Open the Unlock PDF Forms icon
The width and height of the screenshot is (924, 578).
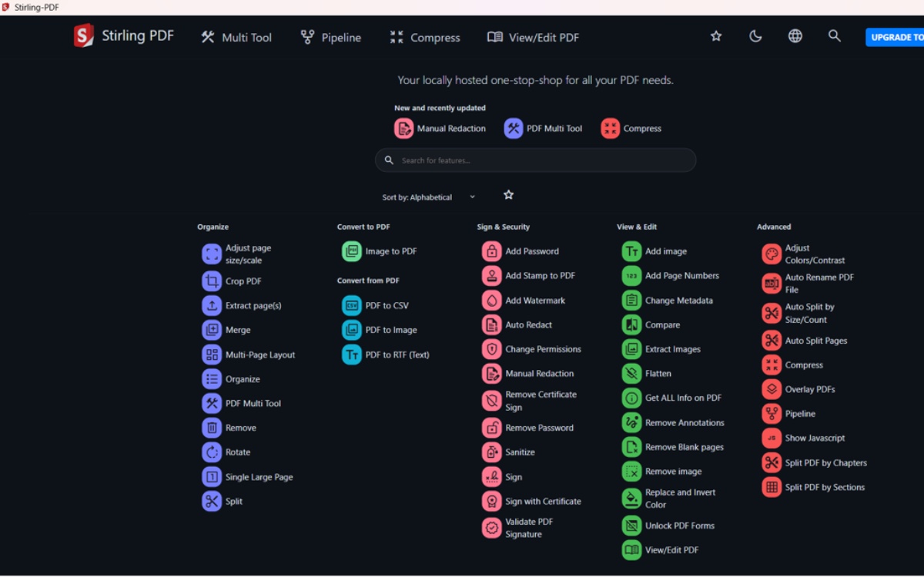pos(631,526)
